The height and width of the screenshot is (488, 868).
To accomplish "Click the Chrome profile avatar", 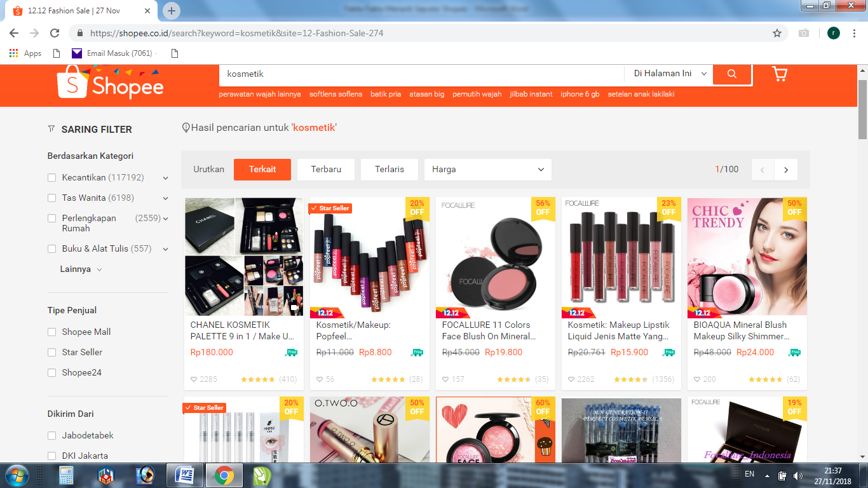I will [x=834, y=33].
